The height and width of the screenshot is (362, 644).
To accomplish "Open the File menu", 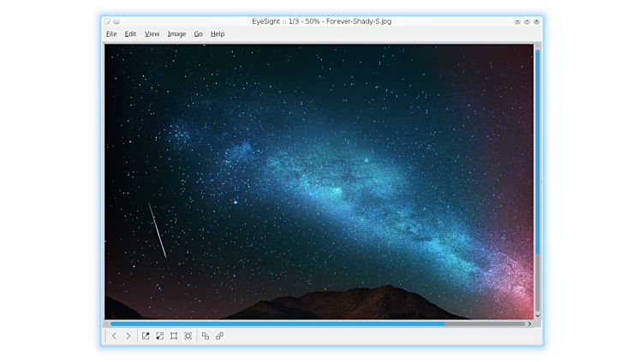I will (111, 34).
